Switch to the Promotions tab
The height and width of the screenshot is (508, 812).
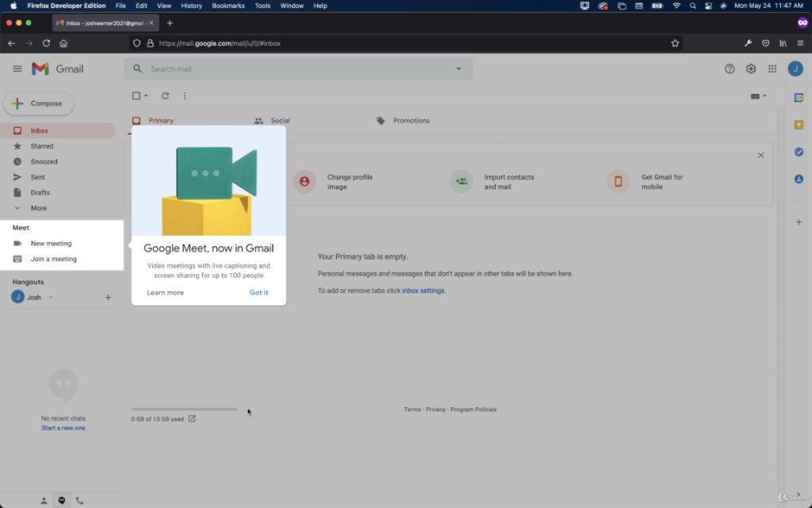[x=404, y=121]
